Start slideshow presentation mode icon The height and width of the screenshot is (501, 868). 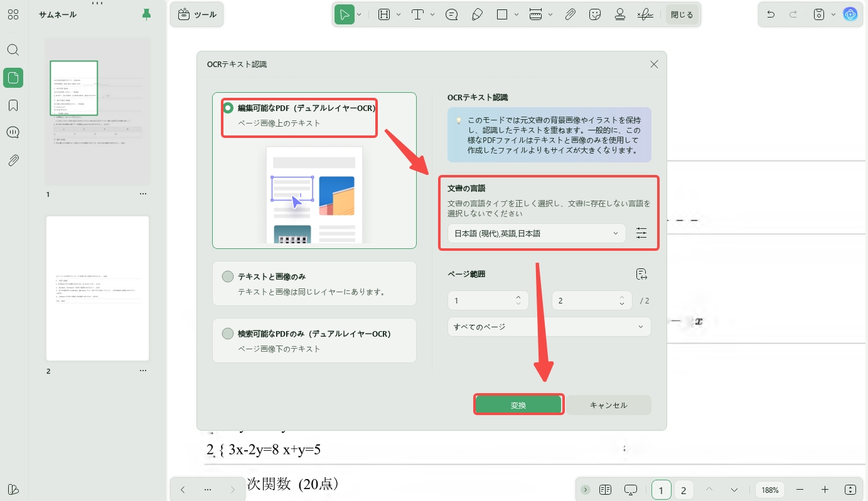(631, 490)
